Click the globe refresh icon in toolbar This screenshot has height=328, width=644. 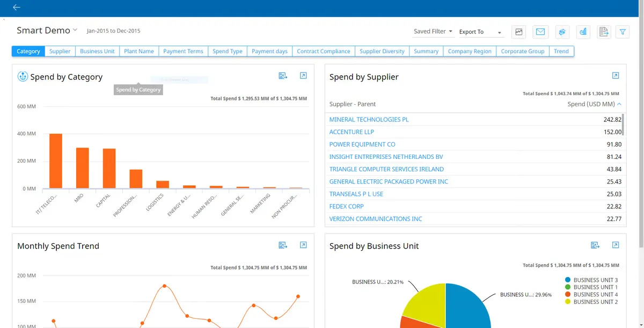[562, 32]
